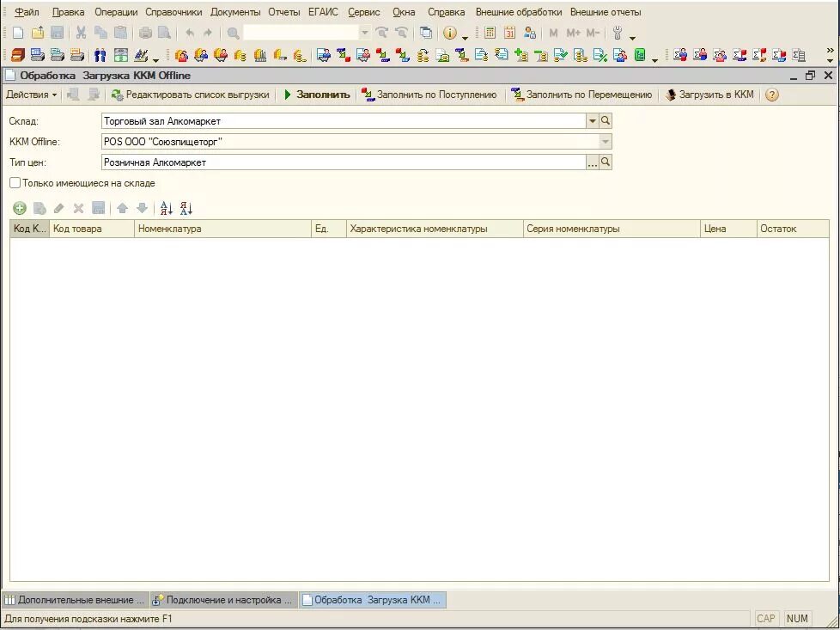Click Редактировать список выгрузки
This screenshot has width=840, height=630.
pyautogui.click(x=190, y=95)
